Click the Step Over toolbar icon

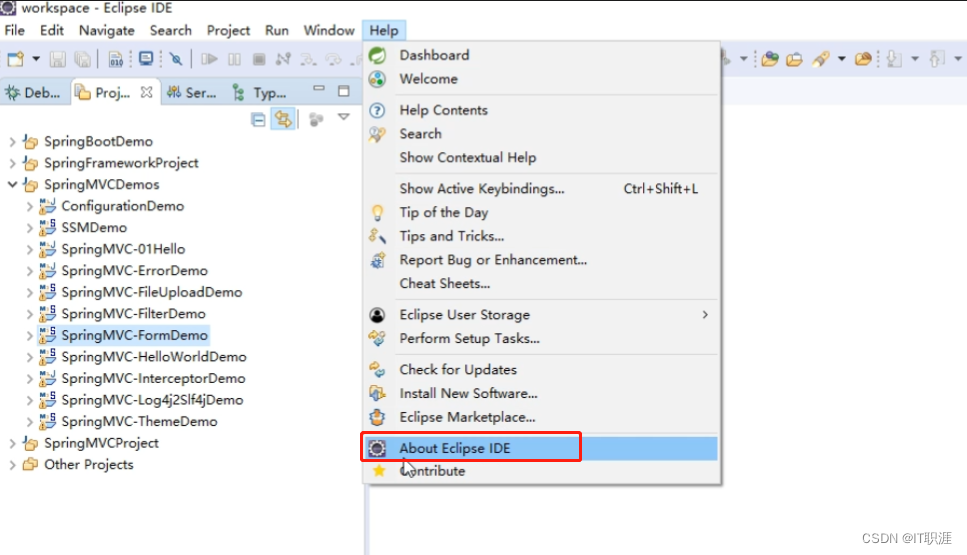click(334, 59)
